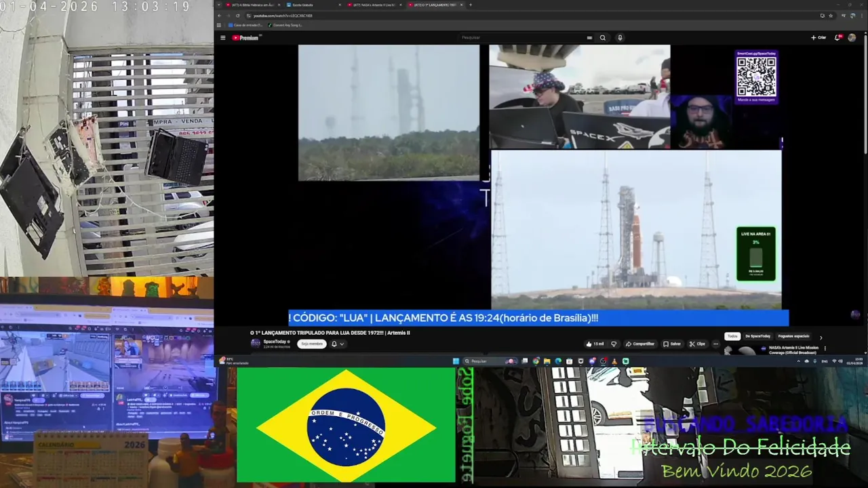Click the browser forward arrow
This screenshot has width=868, height=488.
click(229, 16)
